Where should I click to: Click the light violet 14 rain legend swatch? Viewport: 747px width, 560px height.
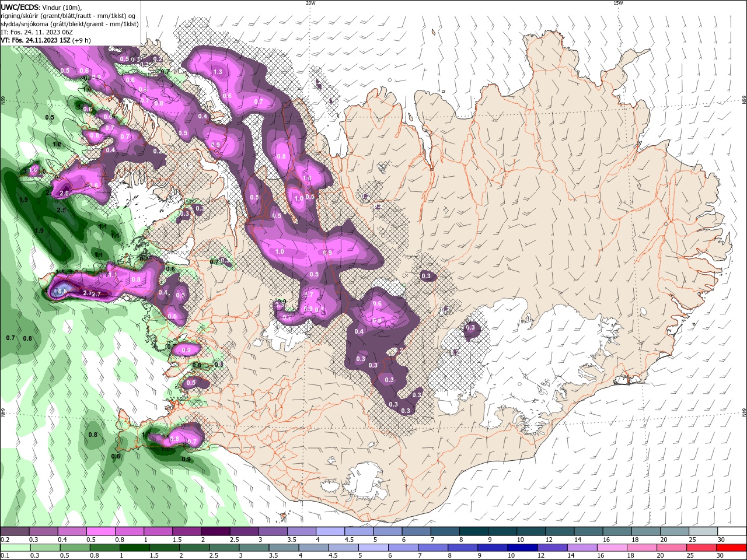coord(582,548)
